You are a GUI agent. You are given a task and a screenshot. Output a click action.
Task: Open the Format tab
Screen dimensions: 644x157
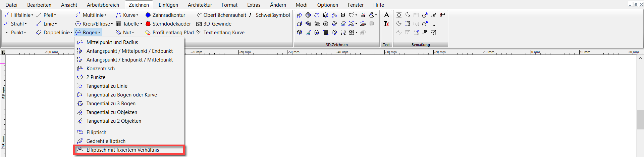(229, 5)
